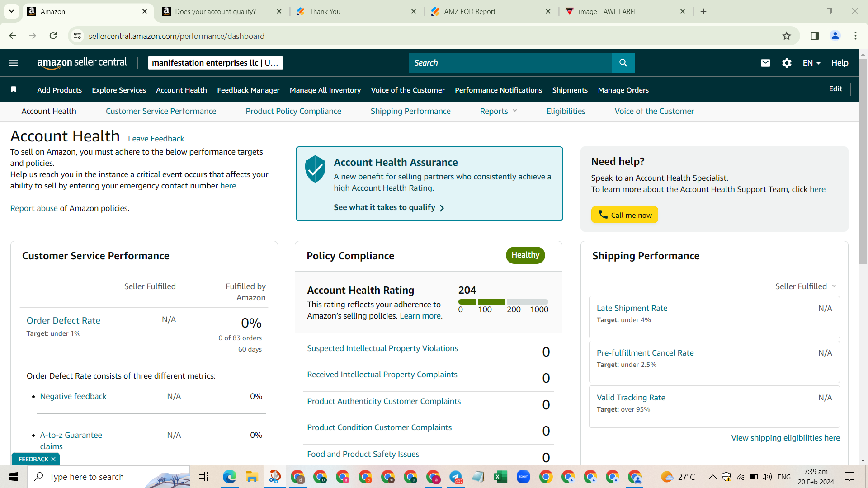
Task: Go back to previous page
Action: click(x=13, y=36)
